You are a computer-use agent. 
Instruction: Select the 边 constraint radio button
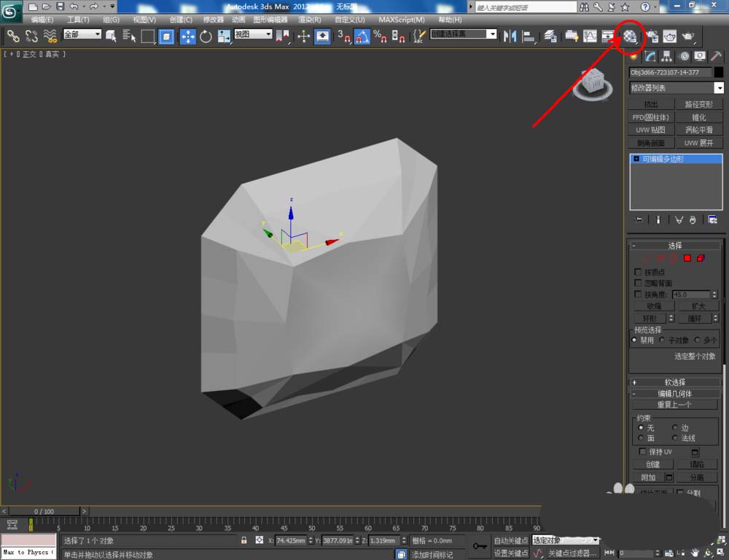tap(675, 428)
